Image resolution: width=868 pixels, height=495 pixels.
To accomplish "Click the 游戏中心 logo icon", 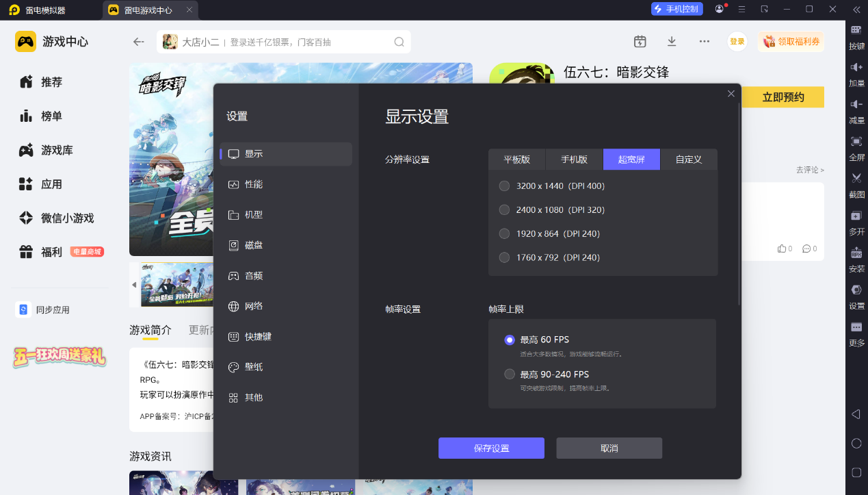I will (x=26, y=42).
